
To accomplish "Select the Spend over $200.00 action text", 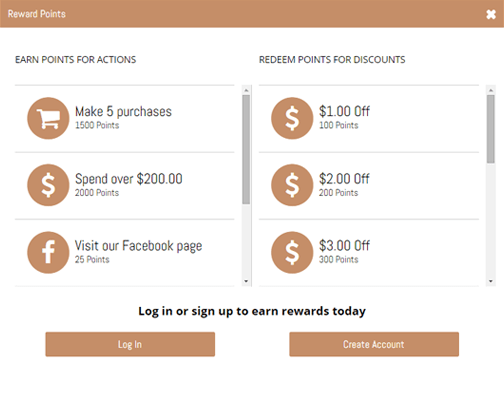I will click(129, 179).
